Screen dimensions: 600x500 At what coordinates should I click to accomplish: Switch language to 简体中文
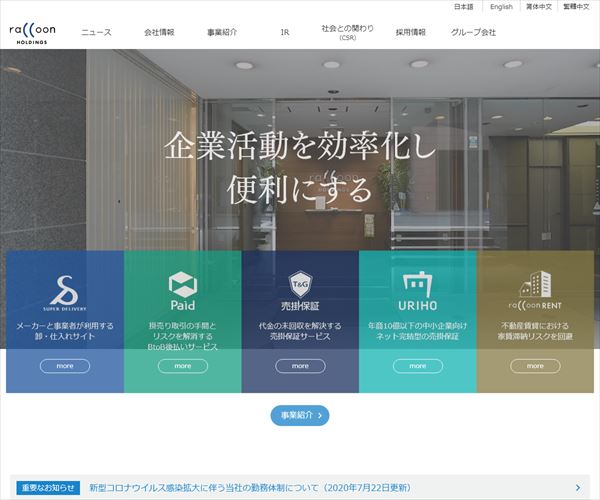[539, 7]
